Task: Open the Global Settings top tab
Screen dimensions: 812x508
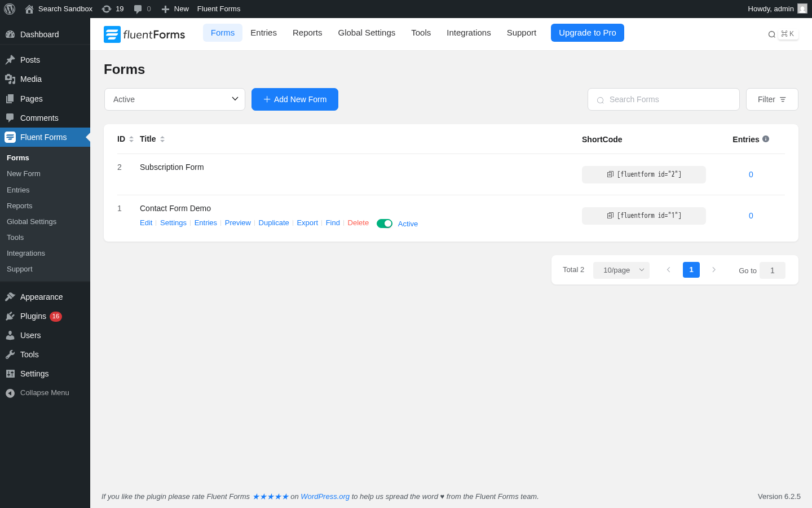Action: point(367,33)
